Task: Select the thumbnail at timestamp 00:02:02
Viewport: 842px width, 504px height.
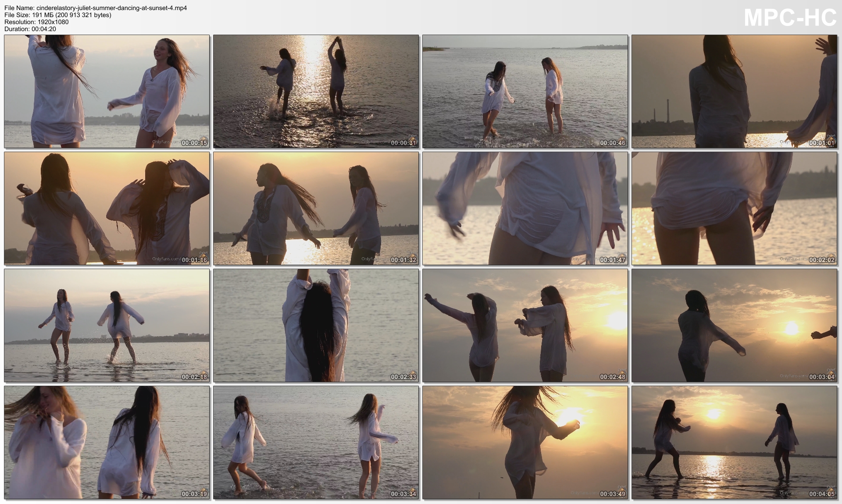Action: point(735,209)
